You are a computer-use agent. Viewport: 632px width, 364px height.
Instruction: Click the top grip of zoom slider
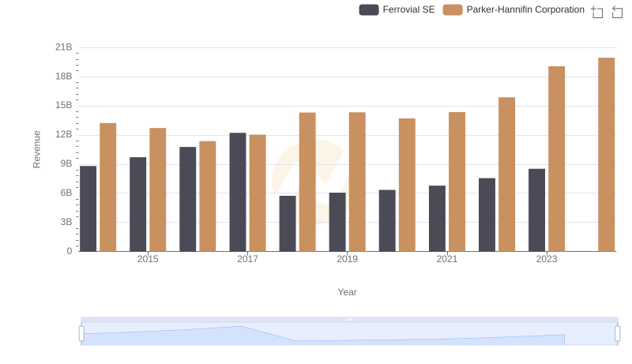tap(349, 319)
